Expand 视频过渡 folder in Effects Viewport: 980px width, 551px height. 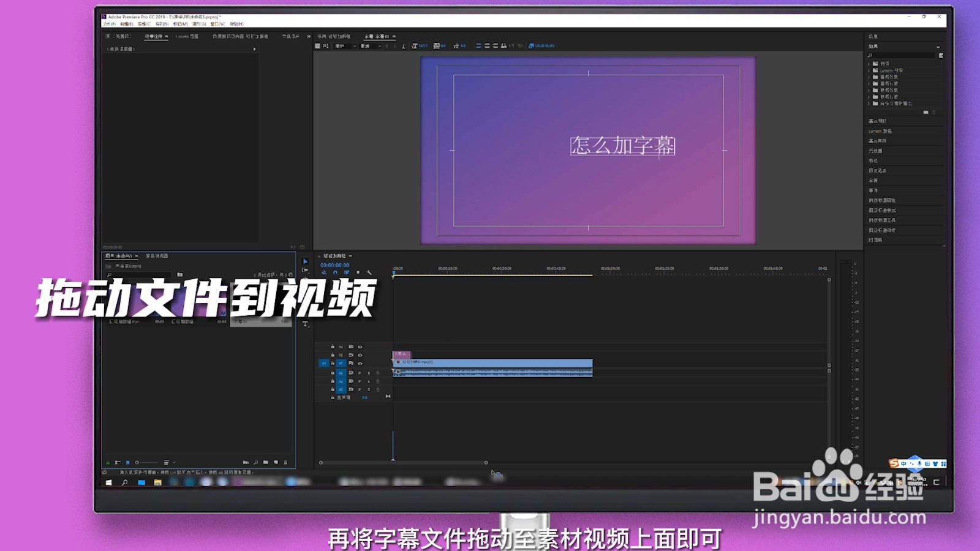[869, 97]
